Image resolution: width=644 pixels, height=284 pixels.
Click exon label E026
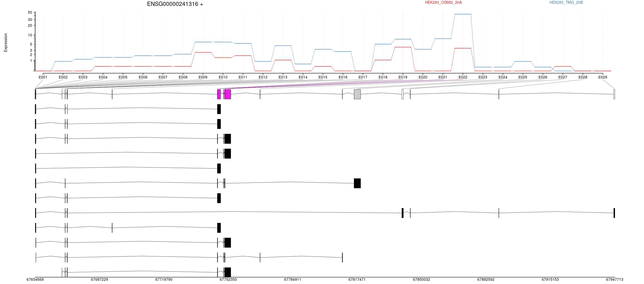pos(543,77)
